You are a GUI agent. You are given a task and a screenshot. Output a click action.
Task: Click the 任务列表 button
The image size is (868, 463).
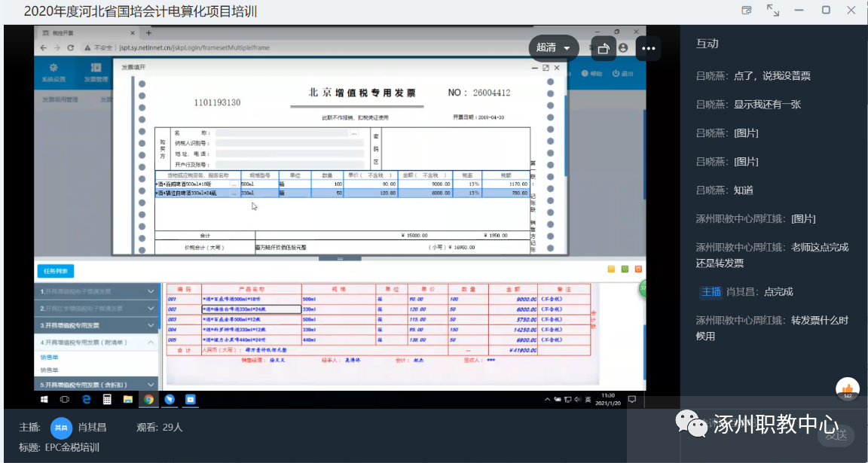[55, 271]
